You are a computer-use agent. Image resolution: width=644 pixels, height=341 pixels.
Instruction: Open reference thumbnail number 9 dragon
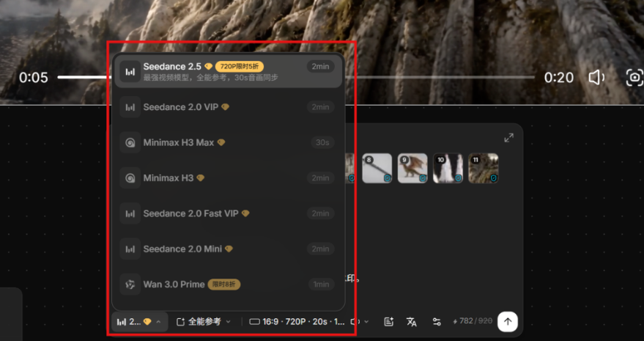412,168
